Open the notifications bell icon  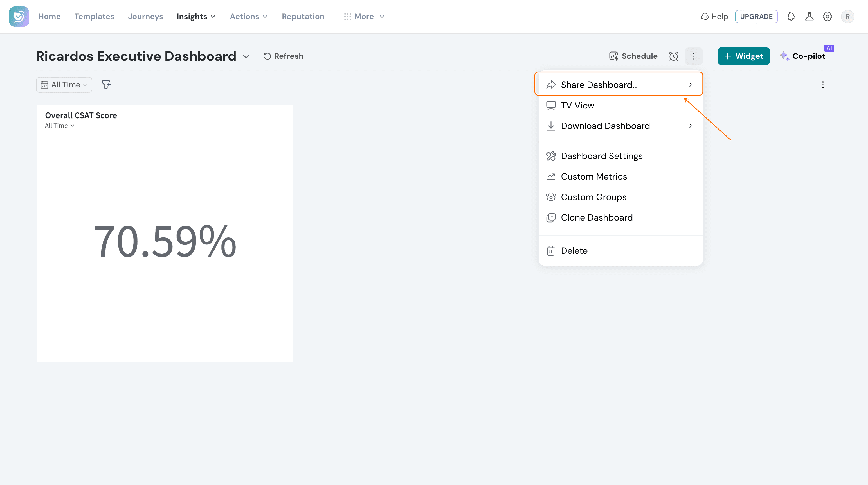click(791, 17)
